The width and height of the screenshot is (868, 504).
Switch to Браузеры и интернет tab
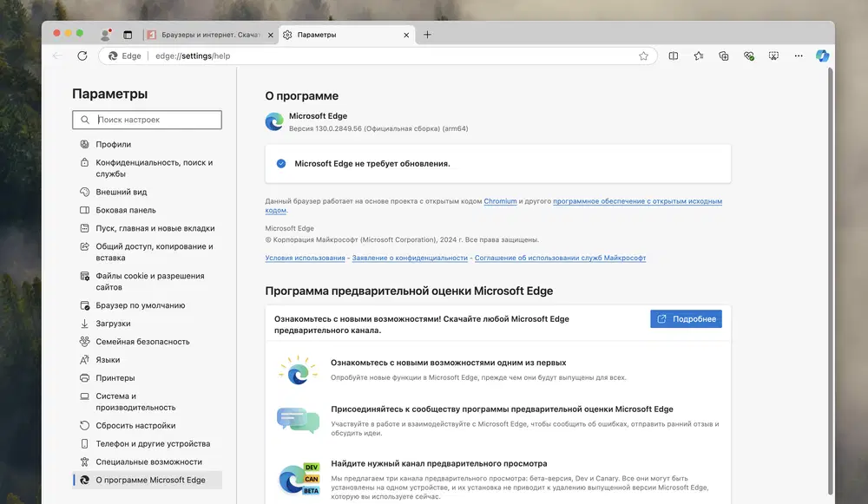click(210, 35)
